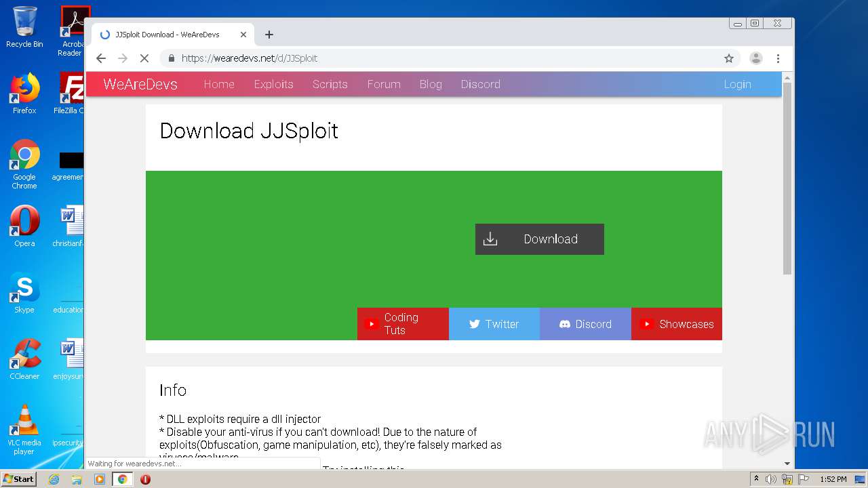Click the "DLL exploits require a dll injector" line

(240, 419)
